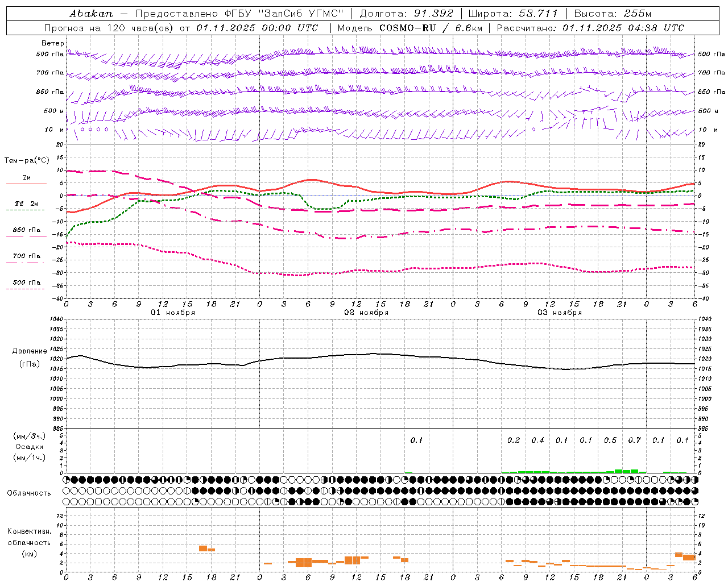Image resolution: width=728 pixels, height=582 pixels.
Task: Click the orange convective bar near 17h on 01 ноября
Action: pos(203,548)
